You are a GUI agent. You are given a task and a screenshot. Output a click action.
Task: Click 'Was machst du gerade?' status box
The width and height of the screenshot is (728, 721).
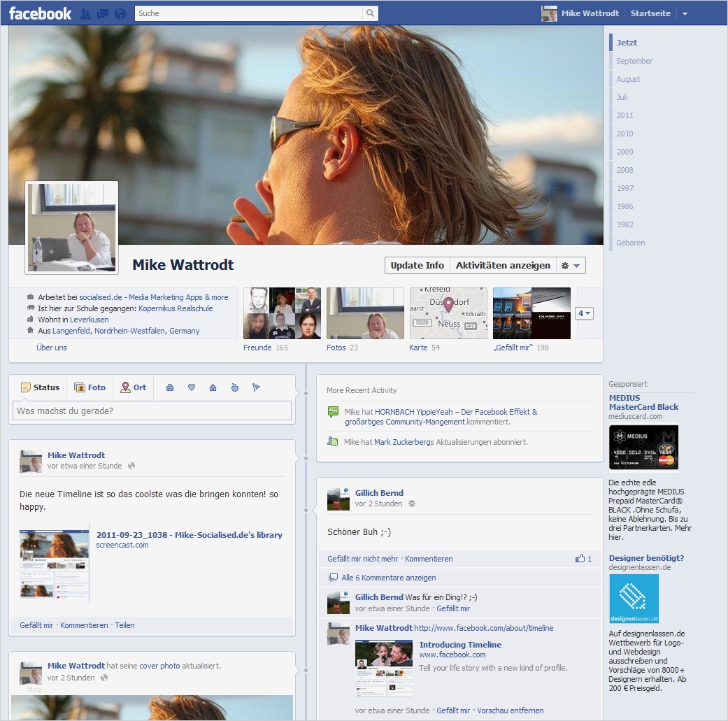(152, 411)
